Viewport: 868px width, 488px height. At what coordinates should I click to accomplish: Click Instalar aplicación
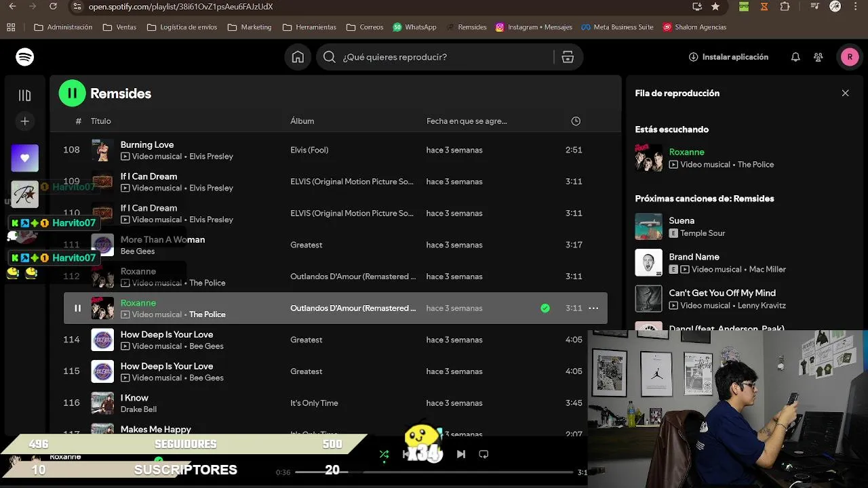click(x=728, y=57)
